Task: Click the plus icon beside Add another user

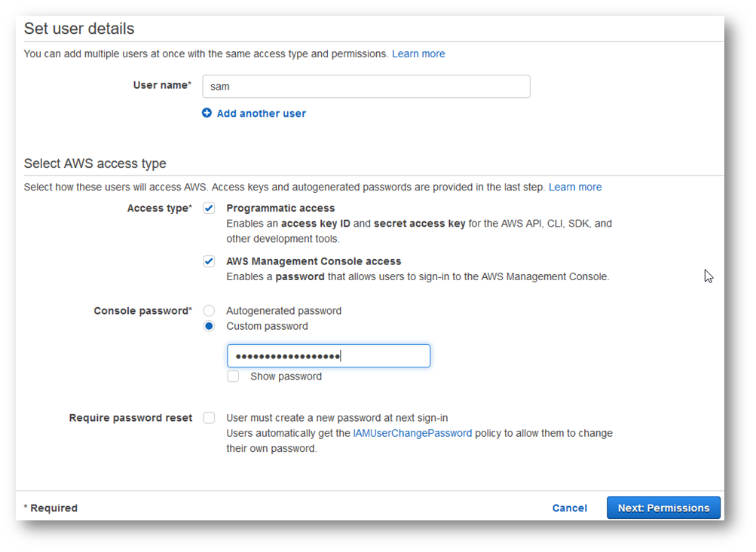Action: [207, 113]
